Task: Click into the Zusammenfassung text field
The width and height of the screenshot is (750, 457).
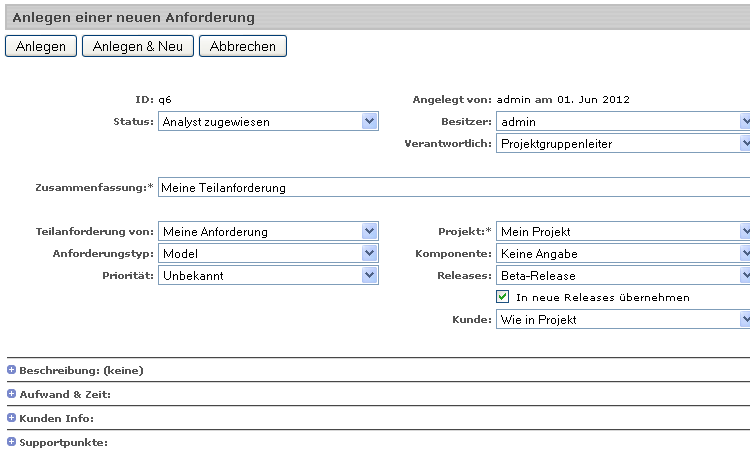Action: point(450,188)
